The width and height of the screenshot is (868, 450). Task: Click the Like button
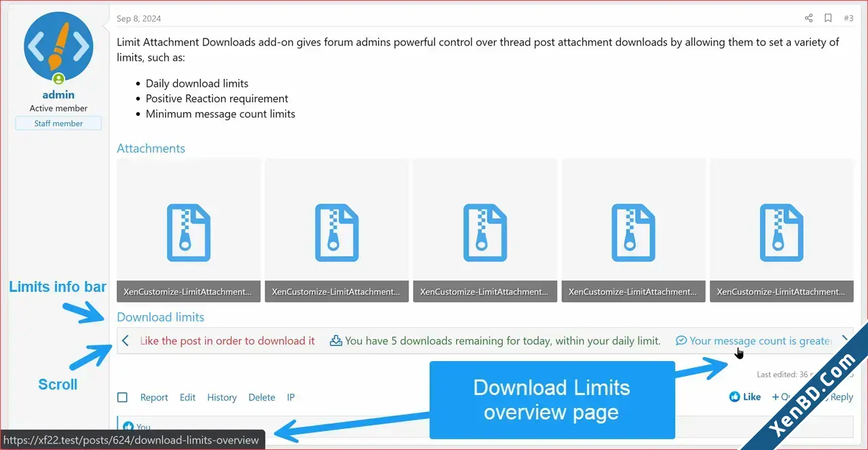pos(745,396)
